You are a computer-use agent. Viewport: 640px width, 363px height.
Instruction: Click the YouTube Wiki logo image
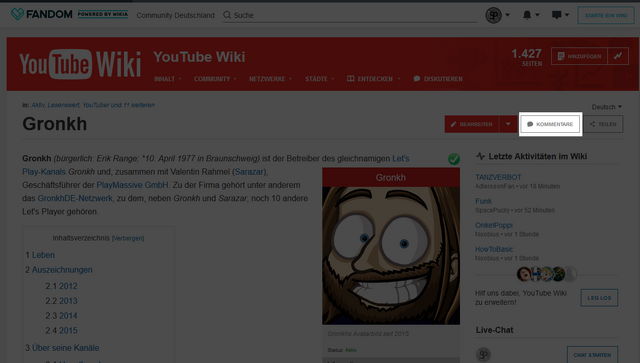click(x=80, y=64)
